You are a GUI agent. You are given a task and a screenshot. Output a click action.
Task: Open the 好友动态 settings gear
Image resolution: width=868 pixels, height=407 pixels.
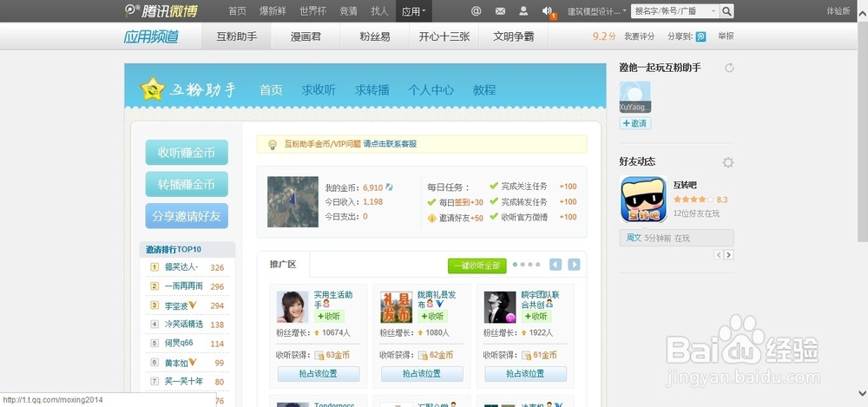point(728,162)
